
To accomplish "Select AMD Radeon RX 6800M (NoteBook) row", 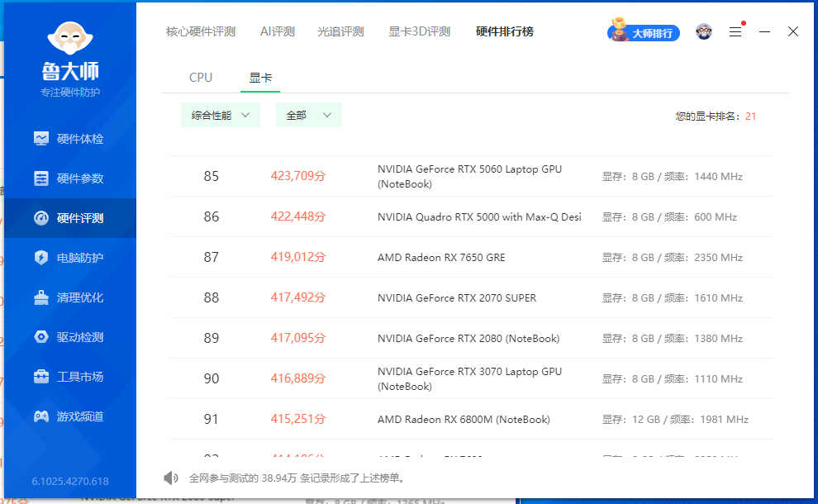I will pyautogui.click(x=472, y=419).
